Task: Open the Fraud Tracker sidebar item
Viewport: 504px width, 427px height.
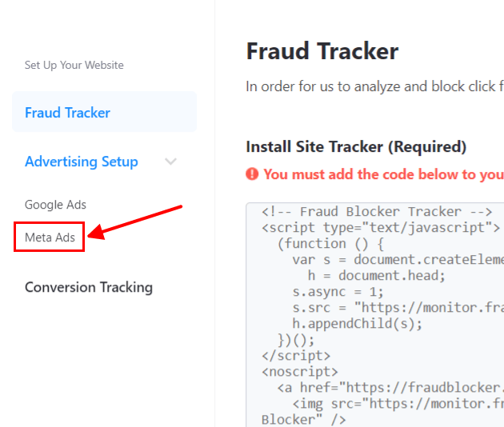Action: click(x=68, y=113)
